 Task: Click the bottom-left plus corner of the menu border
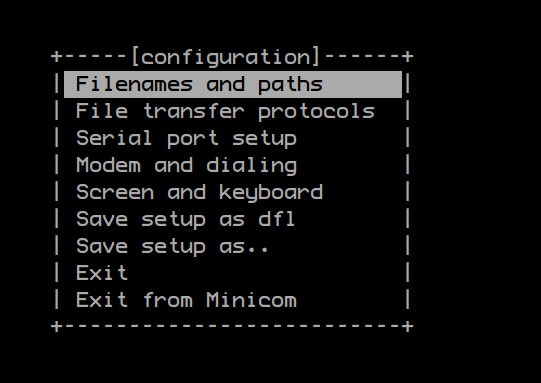coord(57,326)
